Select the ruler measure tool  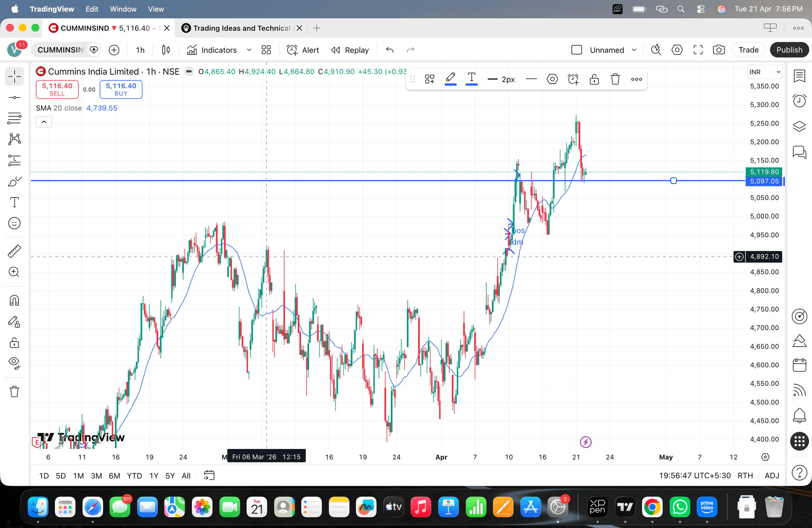coord(14,251)
